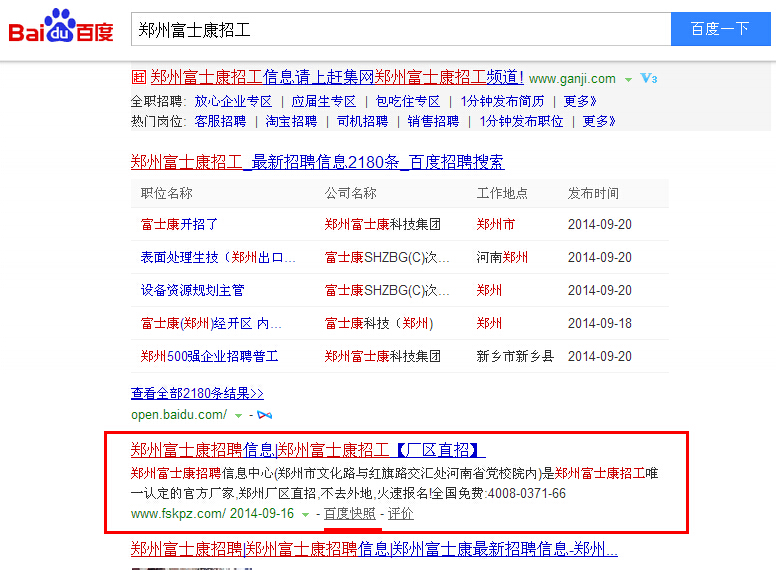Click www.fskpz.com/ URL text
The width and height of the screenshot is (776, 570).
(x=178, y=514)
